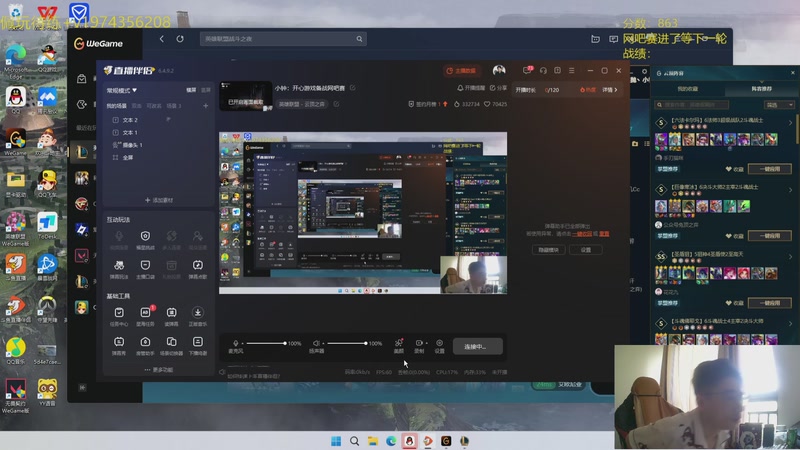Open QQ icon in Windows taskbar
This screenshot has width=800, height=450.
pos(409,441)
